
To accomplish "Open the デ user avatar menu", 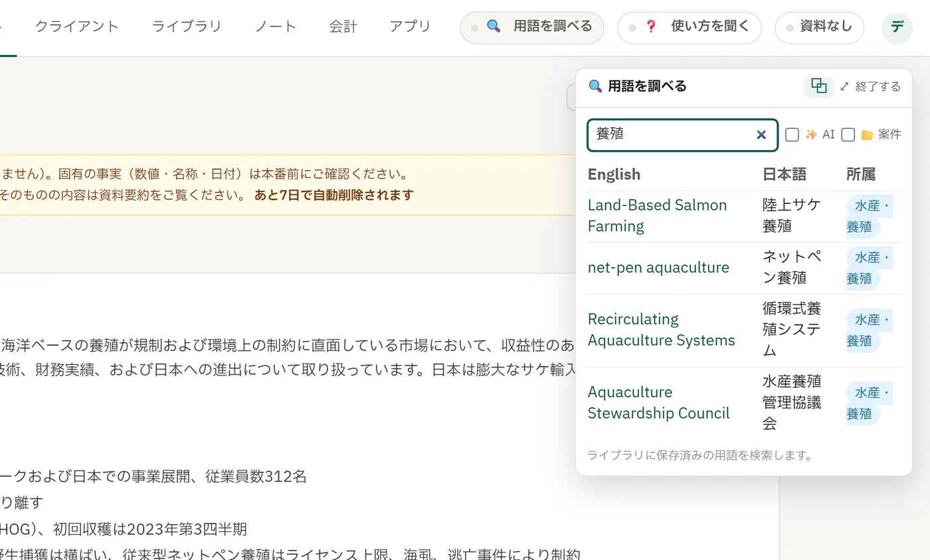I will click(x=897, y=28).
